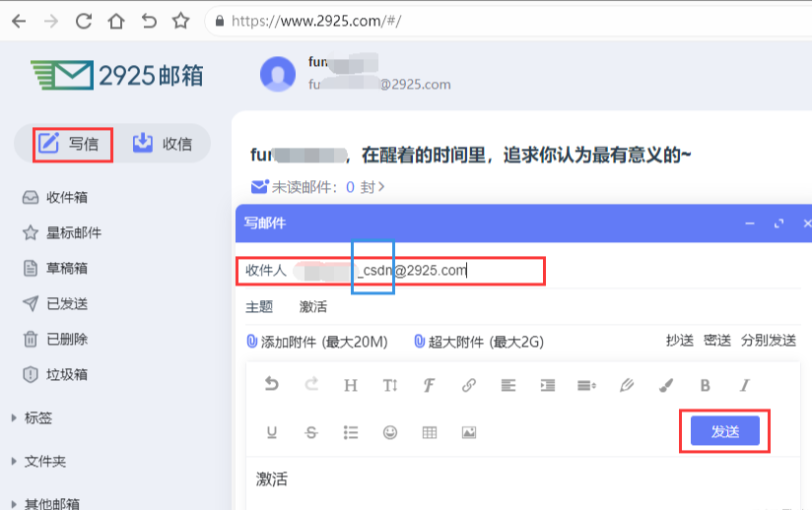Image resolution: width=812 pixels, height=510 pixels.
Task: Pick the font family icon
Action: tap(430, 385)
